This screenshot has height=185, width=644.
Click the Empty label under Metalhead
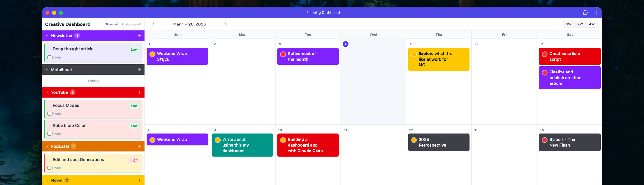click(x=93, y=81)
